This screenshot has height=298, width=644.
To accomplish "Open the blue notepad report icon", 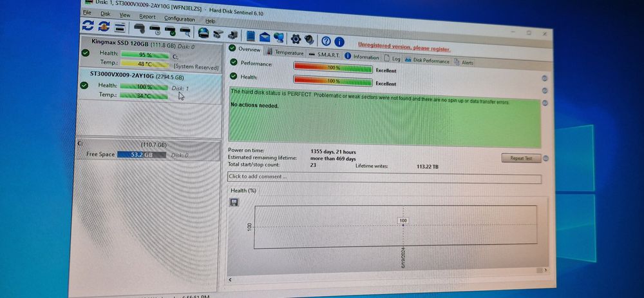I will (250, 36).
